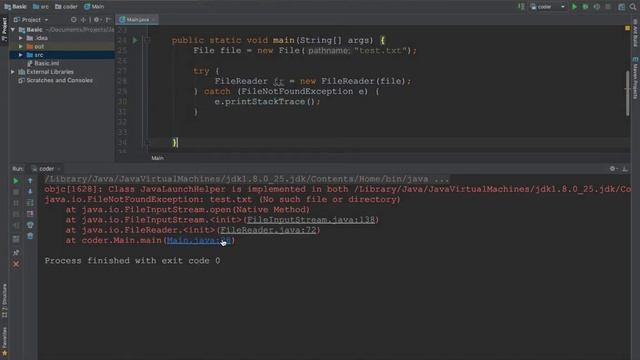
Task: Click the yellow inspection indicator in the editor
Action: coord(627,28)
